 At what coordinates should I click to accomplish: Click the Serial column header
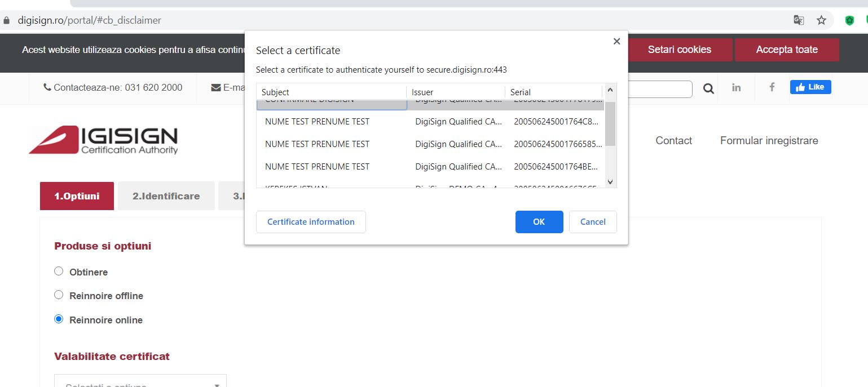[x=554, y=92]
